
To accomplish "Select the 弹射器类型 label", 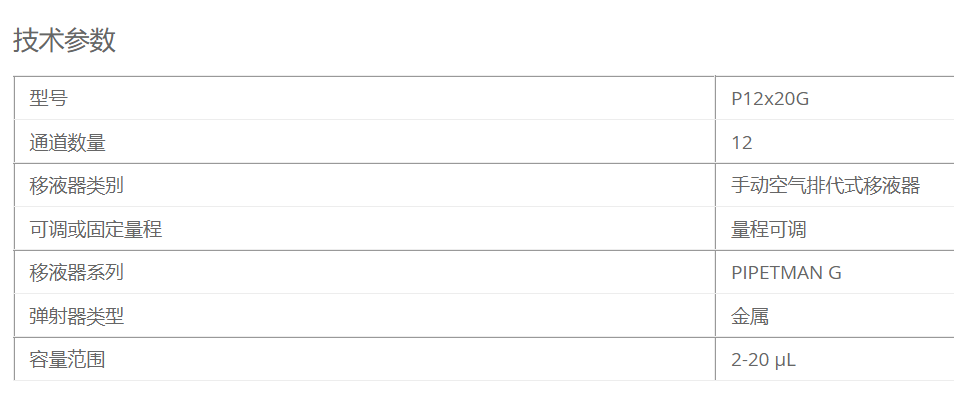I will [77, 316].
